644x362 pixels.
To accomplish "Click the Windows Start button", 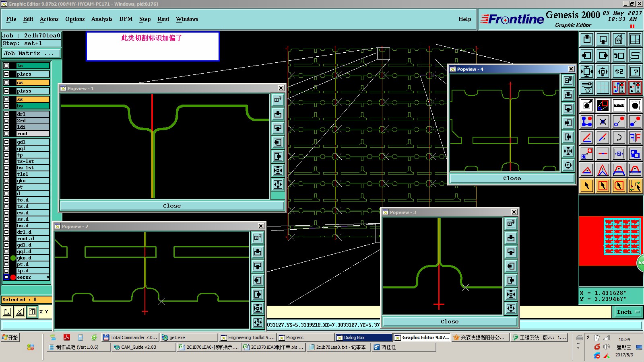I will (x=10, y=337).
